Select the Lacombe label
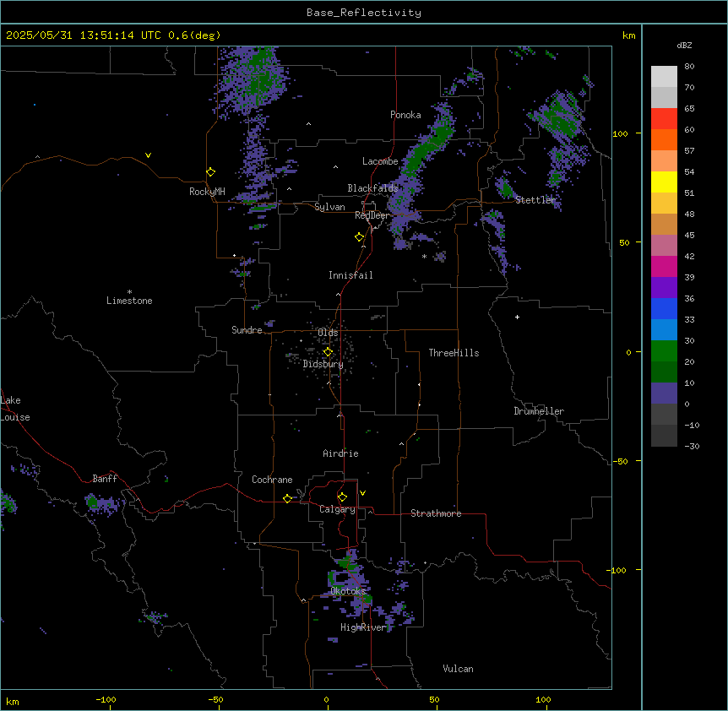 point(380,161)
